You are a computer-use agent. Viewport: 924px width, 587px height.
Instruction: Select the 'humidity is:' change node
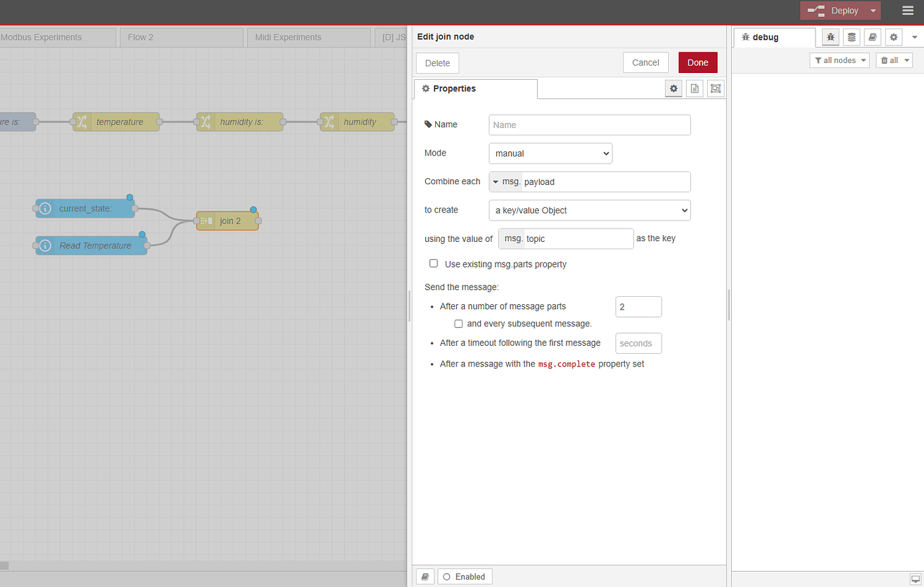(240, 122)
